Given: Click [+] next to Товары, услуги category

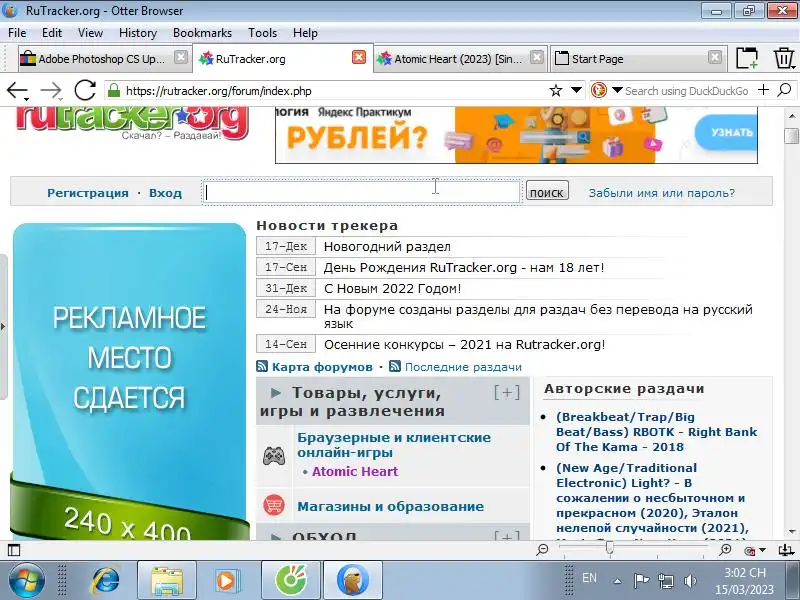Looking at the screenshot, I should pos(507,392).
